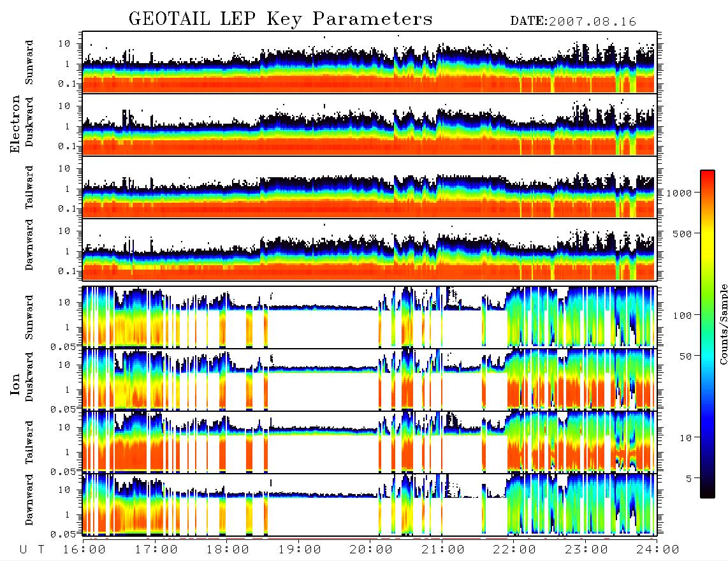Select the DATE:2007.08.16 label
The height and width of the screenshot is (561, 728).
coord(573,22)
